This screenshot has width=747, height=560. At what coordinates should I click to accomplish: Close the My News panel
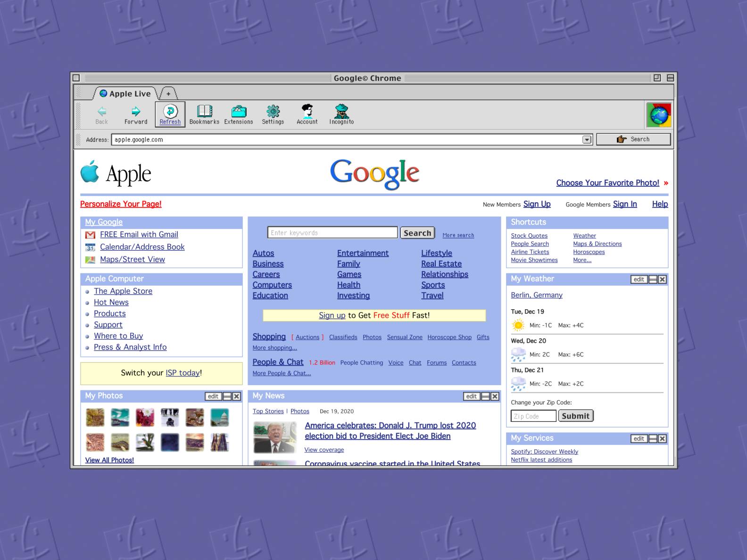coord(495,396)
